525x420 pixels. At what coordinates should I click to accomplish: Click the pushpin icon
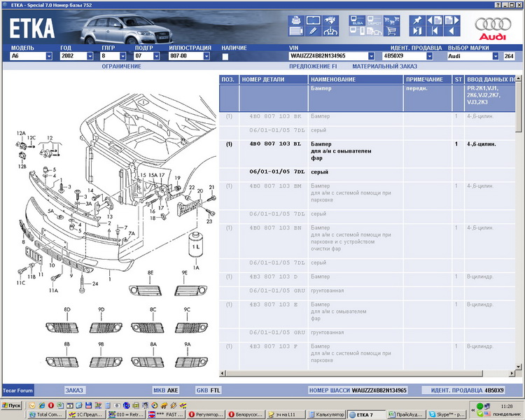[417, 20]
